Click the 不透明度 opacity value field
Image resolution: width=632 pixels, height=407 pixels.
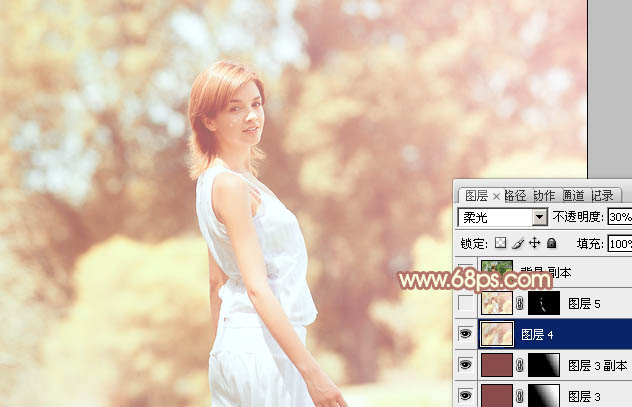pos(619,217)
